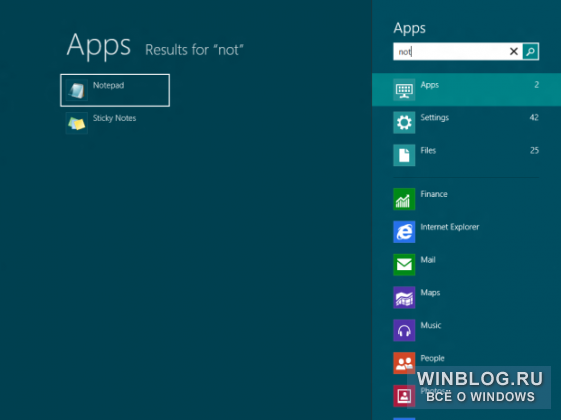
Task: Click the Finance app icon
Action: point(404,199)
